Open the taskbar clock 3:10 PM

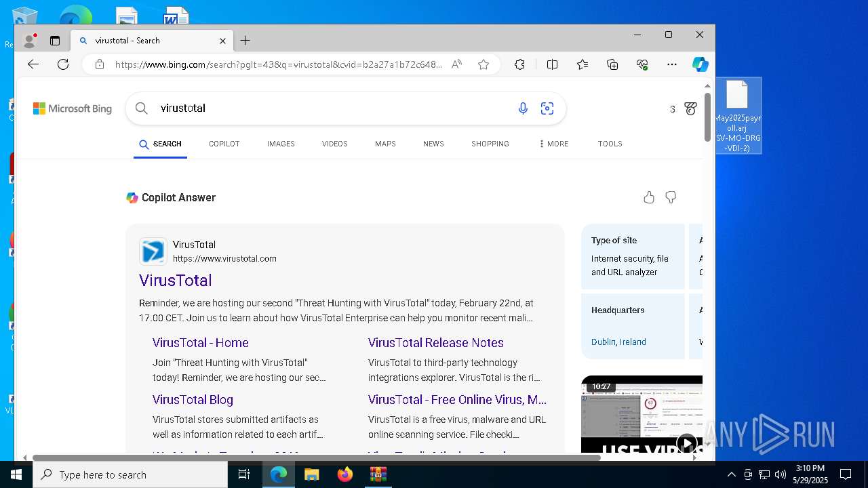[x=810, y=474]
